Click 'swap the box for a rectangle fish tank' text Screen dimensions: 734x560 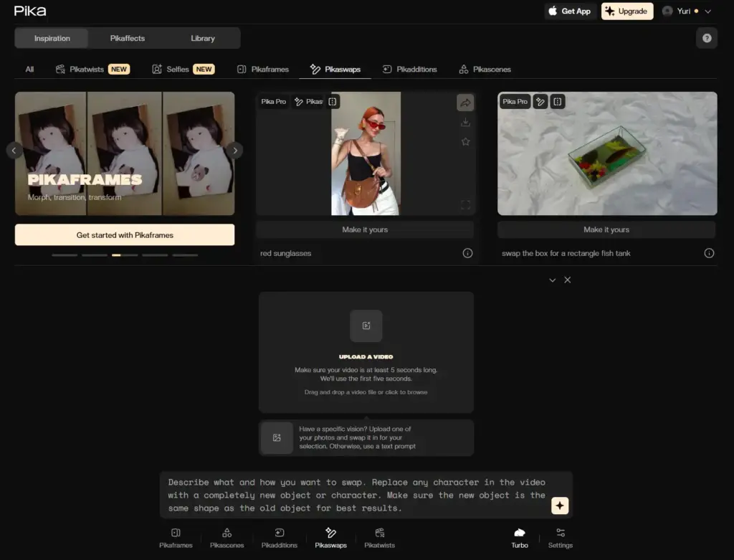[566, 253]
